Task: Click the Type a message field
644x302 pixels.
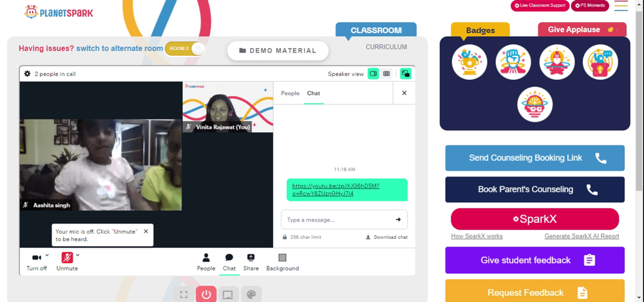Action: [x=344, y=220]
